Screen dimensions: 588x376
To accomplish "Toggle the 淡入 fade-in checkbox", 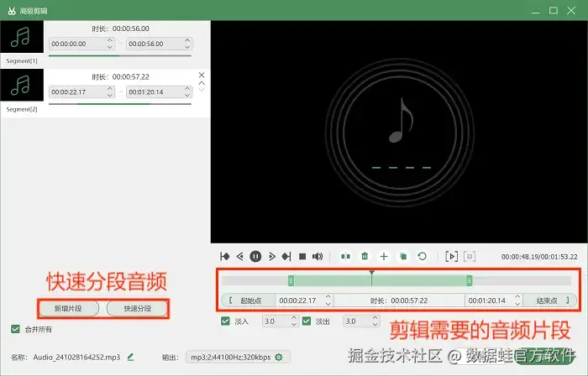I will [x=225, y=321].
